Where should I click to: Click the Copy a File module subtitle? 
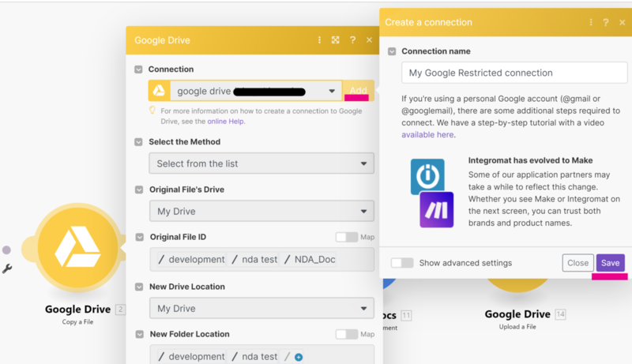(77, 321)
